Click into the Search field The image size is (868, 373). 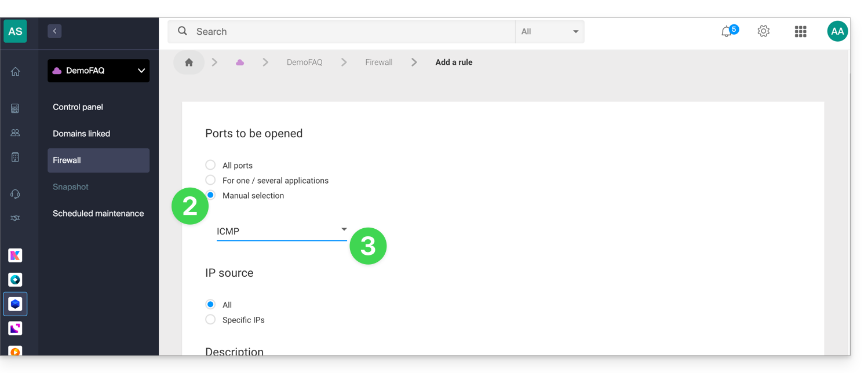click(x=342, y=32)
